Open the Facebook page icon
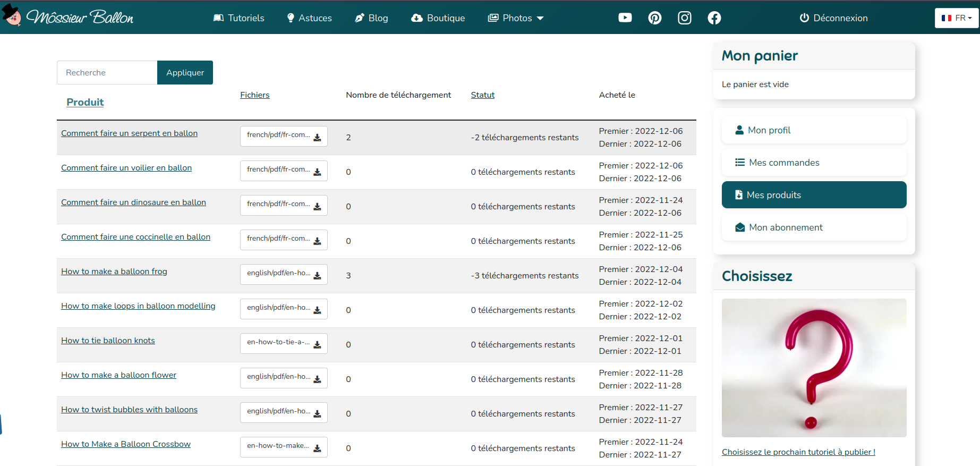The width and height of the screenshot is (980, 466). tap(714, 18)
